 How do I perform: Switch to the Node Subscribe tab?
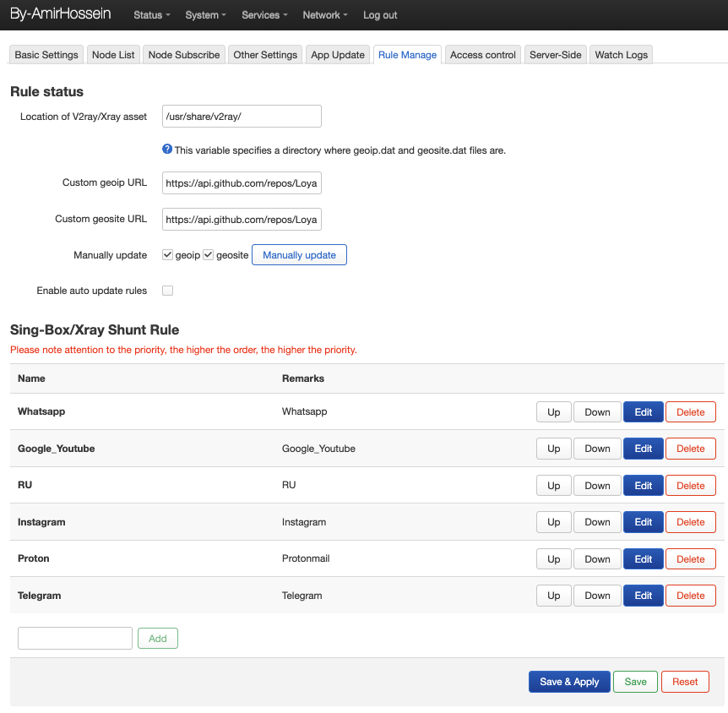point(184,55)
